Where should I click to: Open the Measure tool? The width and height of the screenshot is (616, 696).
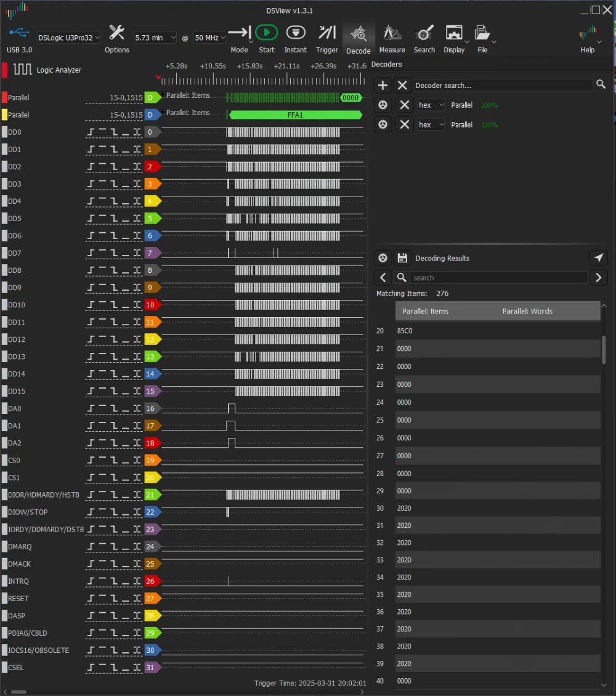point(392,32)
